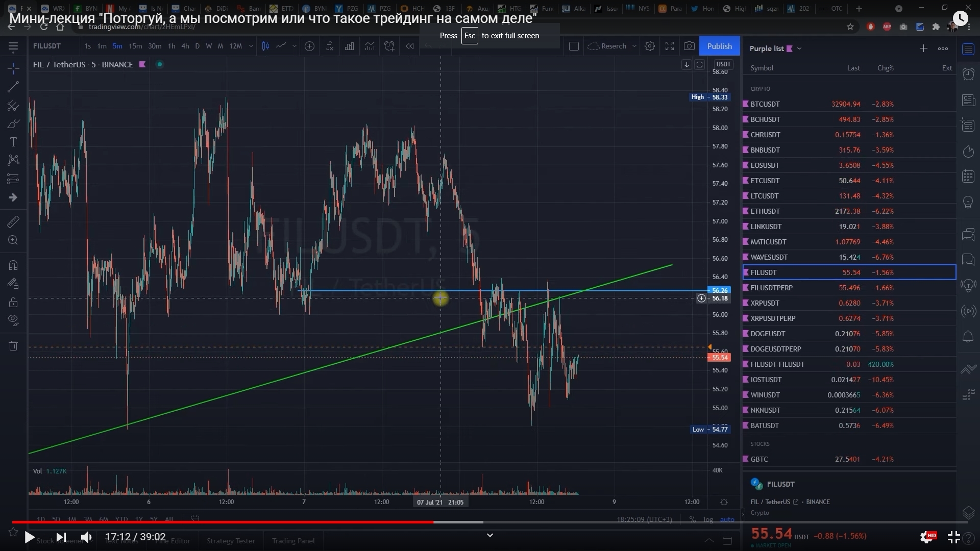Click the trash remove drawings icon

tap(13, 346)
